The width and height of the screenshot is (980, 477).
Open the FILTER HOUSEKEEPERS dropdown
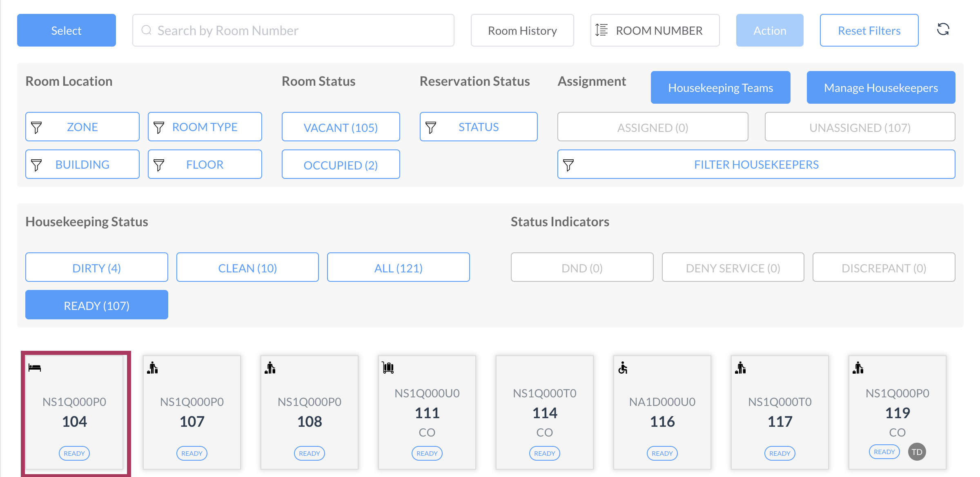pyautogui.click(x=756, y=165)
